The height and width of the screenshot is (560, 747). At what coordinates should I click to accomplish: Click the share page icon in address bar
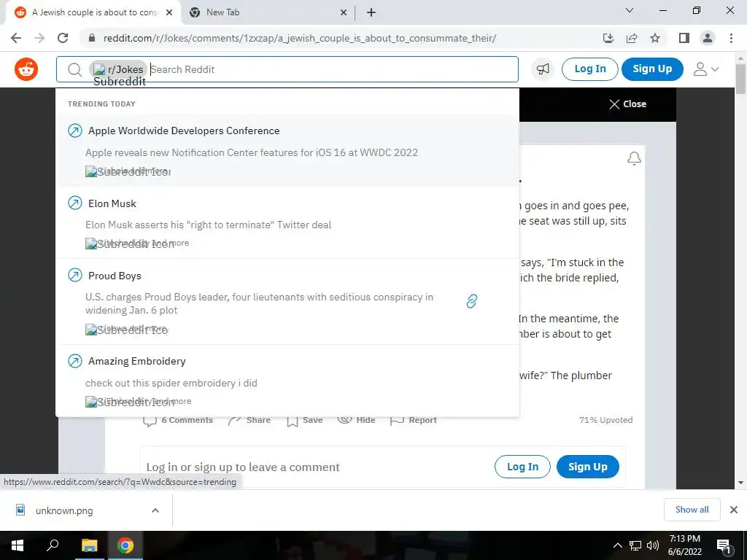tap(632, 38)
